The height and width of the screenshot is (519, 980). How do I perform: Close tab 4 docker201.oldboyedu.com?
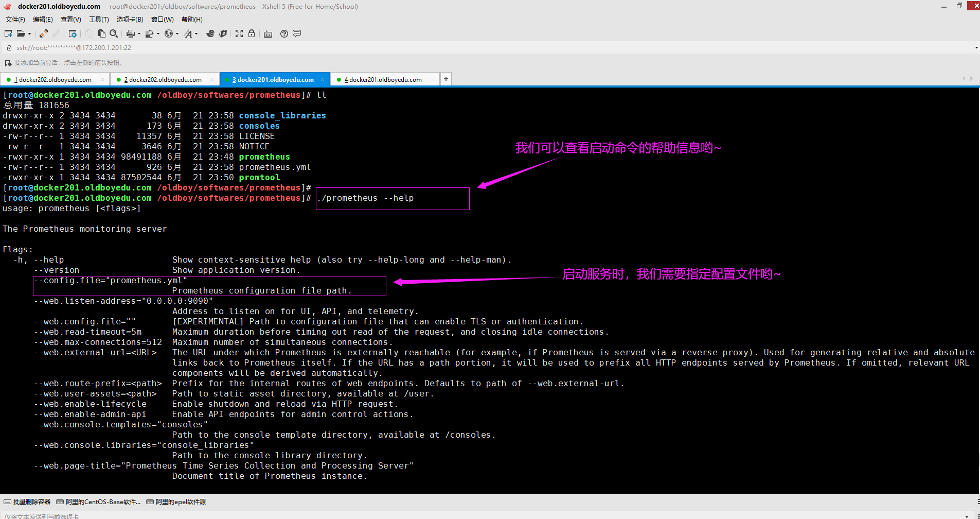433,80
